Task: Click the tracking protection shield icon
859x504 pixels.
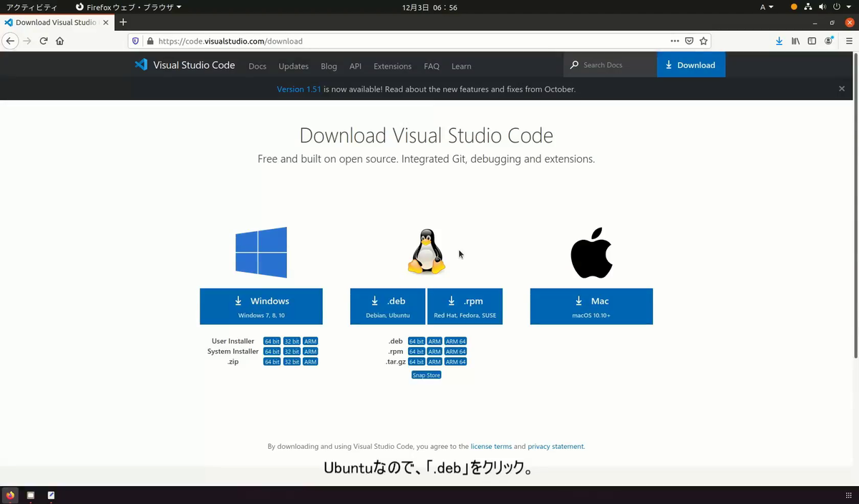Action: (136, 41)
